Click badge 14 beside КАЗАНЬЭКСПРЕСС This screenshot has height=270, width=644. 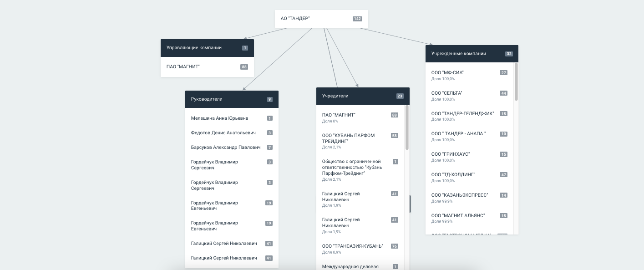pos(503,195)
